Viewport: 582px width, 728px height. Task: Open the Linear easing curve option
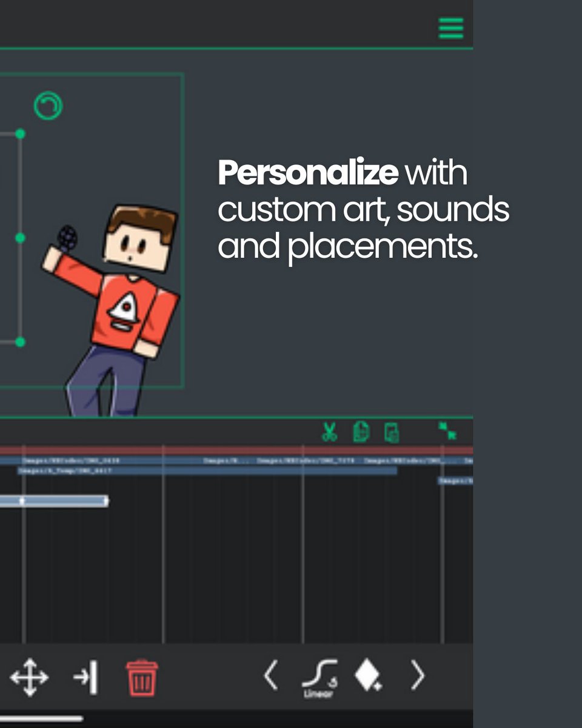(x=319, y=679)
